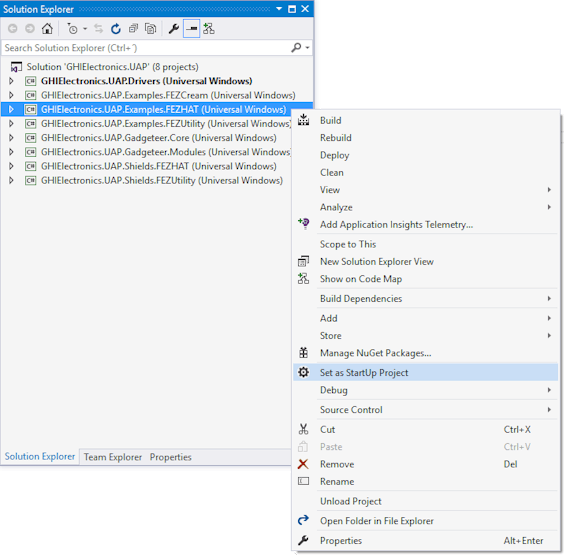The image size is (564, 555).
Task: Choose Rename from context menu
Action: pos(426,482)
